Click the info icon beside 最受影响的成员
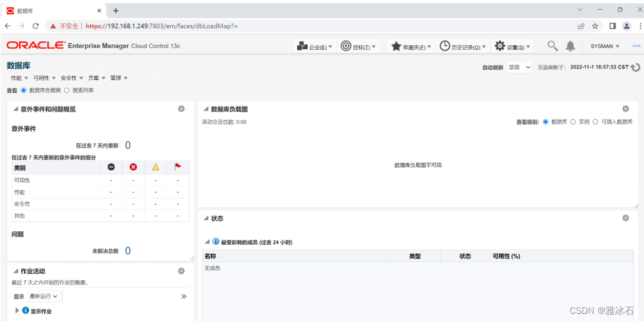 216,242
